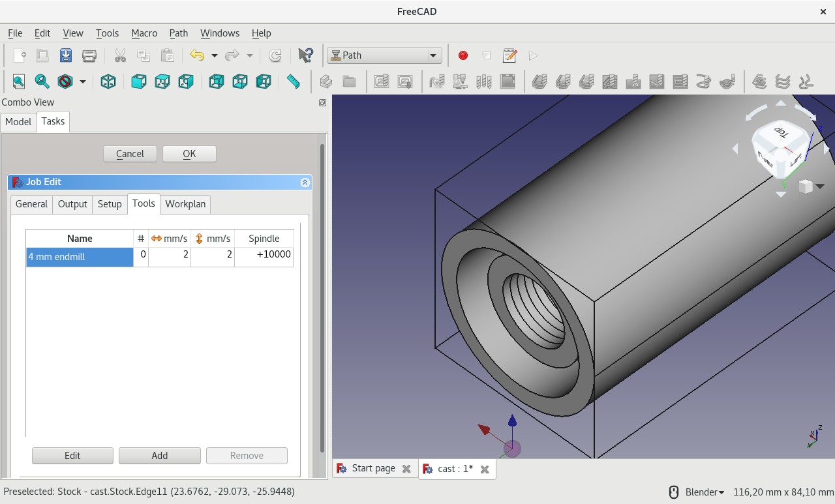Collapse the Job Edit panel
Screen dimensions: 835x504
coord(305,183)
